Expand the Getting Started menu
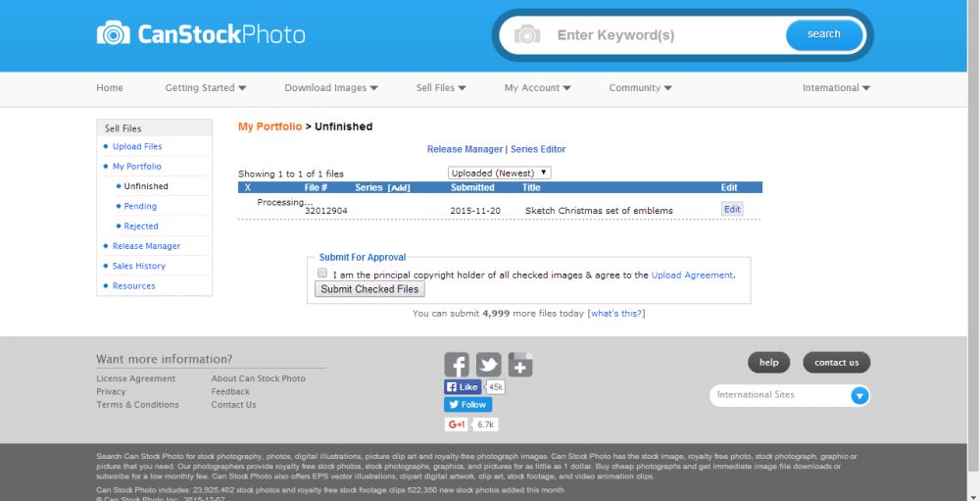The width and height of the screenshot is (980, 501). [x=206, y=88]
